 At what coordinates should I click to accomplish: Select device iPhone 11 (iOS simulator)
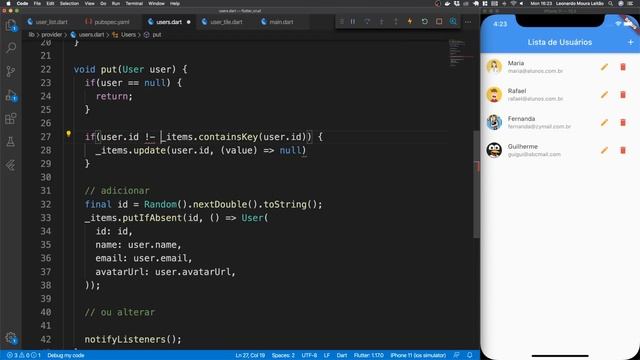click(418, 355)
